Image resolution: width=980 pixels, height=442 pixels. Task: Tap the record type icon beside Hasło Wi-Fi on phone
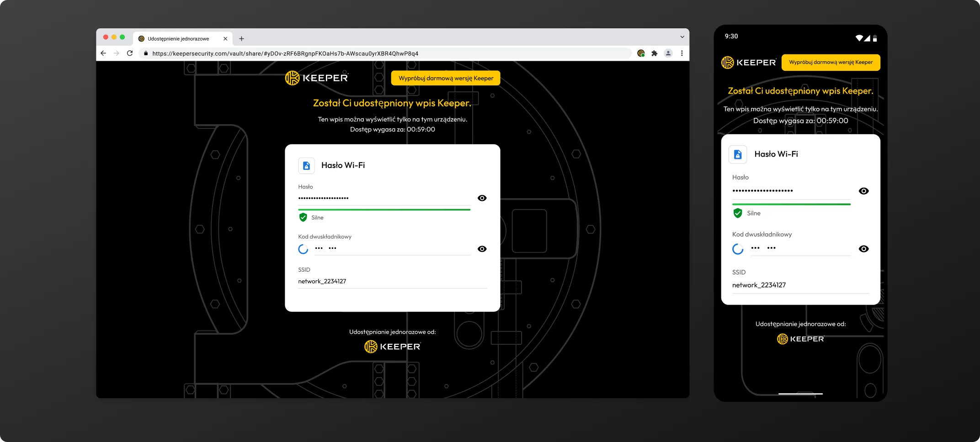738,155
